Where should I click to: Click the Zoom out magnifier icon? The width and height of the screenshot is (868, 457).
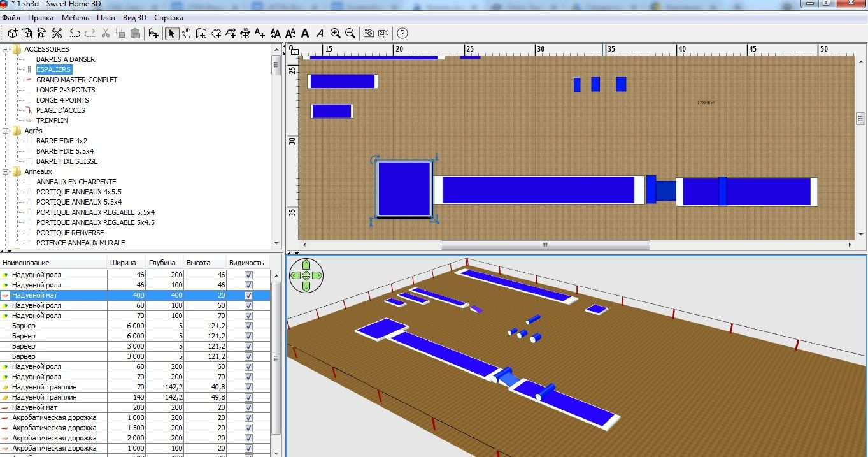tap(350, 33)
